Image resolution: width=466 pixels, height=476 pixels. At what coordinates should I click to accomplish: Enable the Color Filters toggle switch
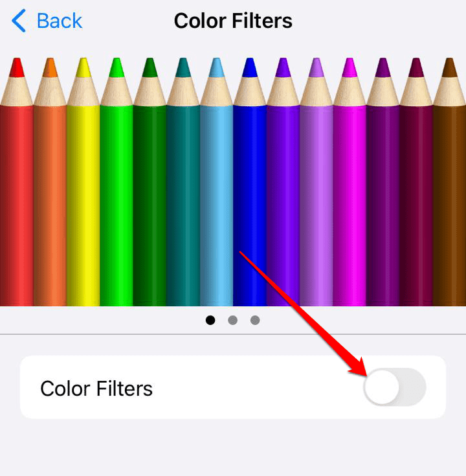[395, 387]
